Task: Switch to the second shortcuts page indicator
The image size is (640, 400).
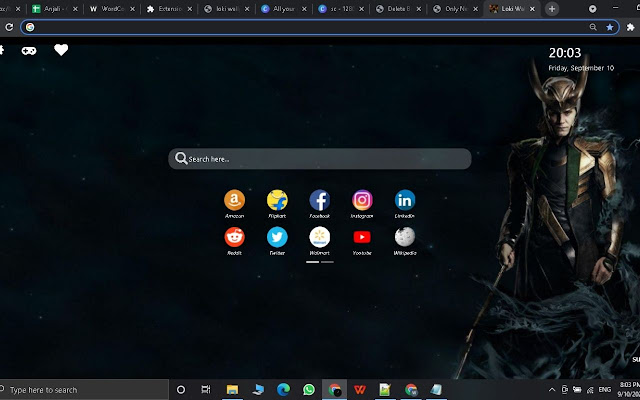Action: [x=327, y=262]
